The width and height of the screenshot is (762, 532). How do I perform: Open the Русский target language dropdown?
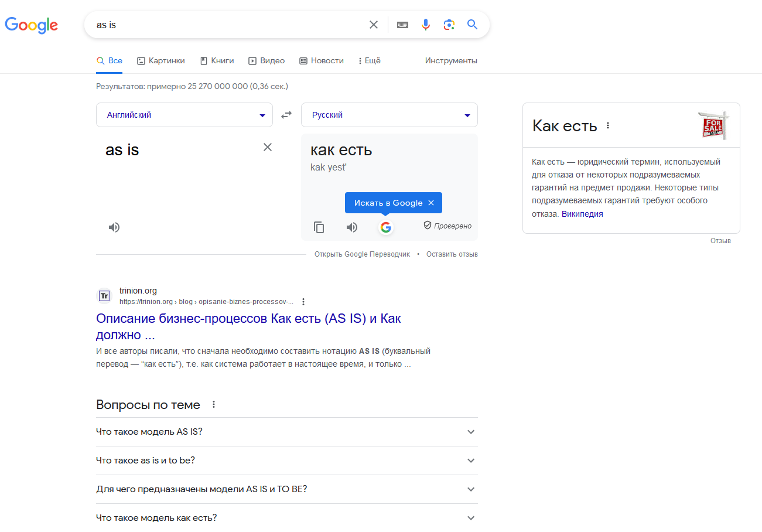coord(389,115)
